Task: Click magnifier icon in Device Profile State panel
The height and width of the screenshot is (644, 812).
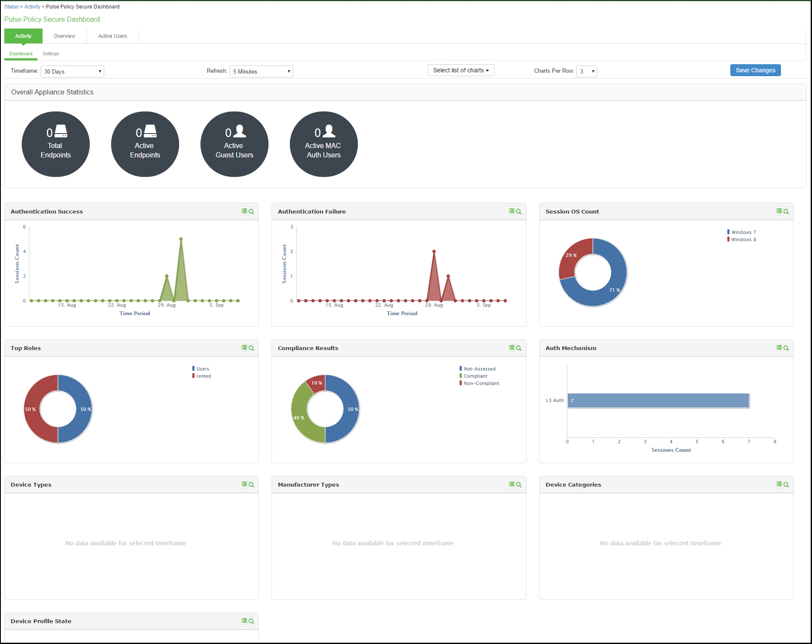Action: click(x=252, y=621)
